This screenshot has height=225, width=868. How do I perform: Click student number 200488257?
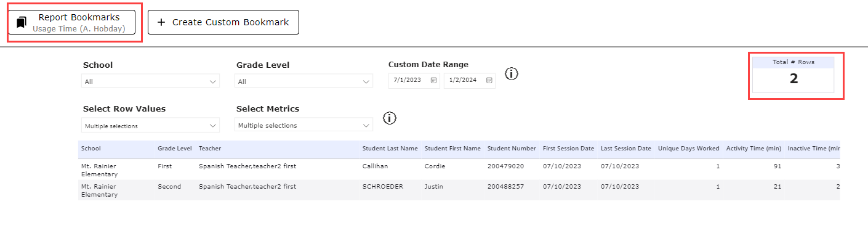505,187
